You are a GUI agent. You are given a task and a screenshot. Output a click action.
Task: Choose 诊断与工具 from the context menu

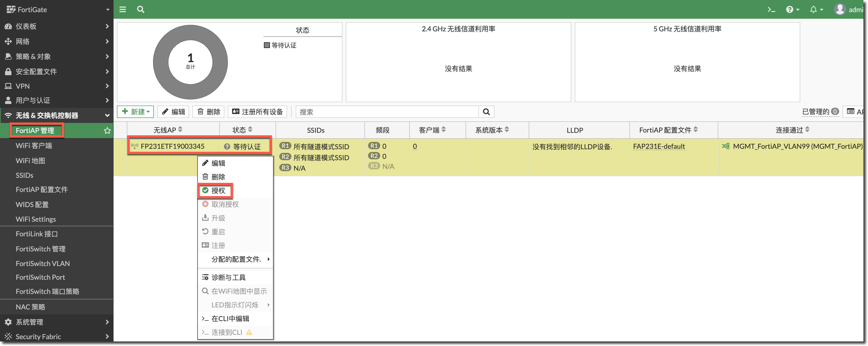point(228,277)
